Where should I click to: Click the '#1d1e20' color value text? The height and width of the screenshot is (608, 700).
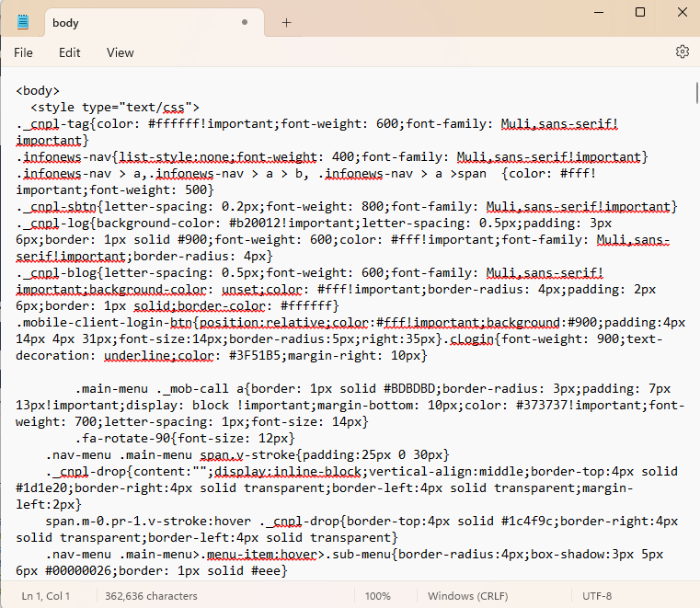[x=41, y=488]
